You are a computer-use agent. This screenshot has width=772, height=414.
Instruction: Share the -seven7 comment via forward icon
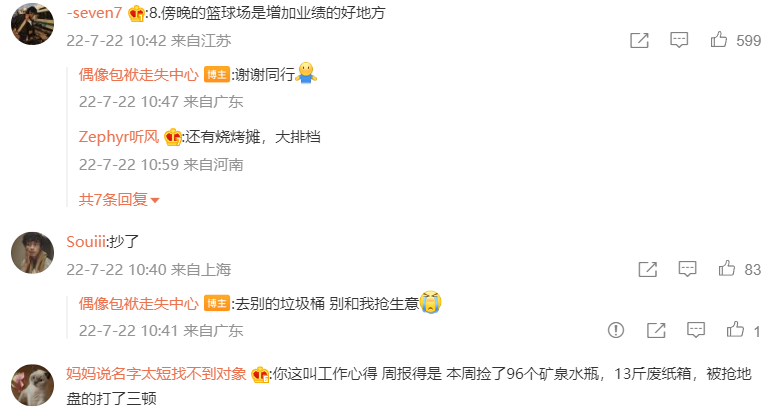click(639, 40)
